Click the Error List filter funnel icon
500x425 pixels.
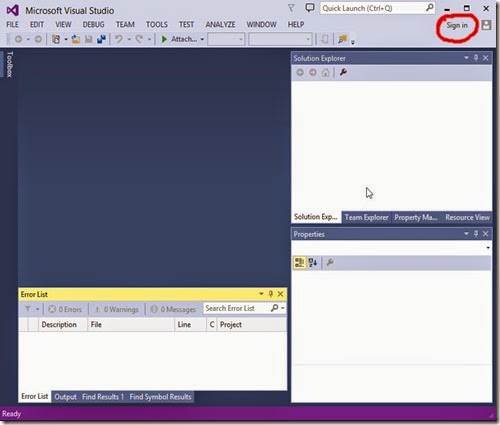coord(28,309)
